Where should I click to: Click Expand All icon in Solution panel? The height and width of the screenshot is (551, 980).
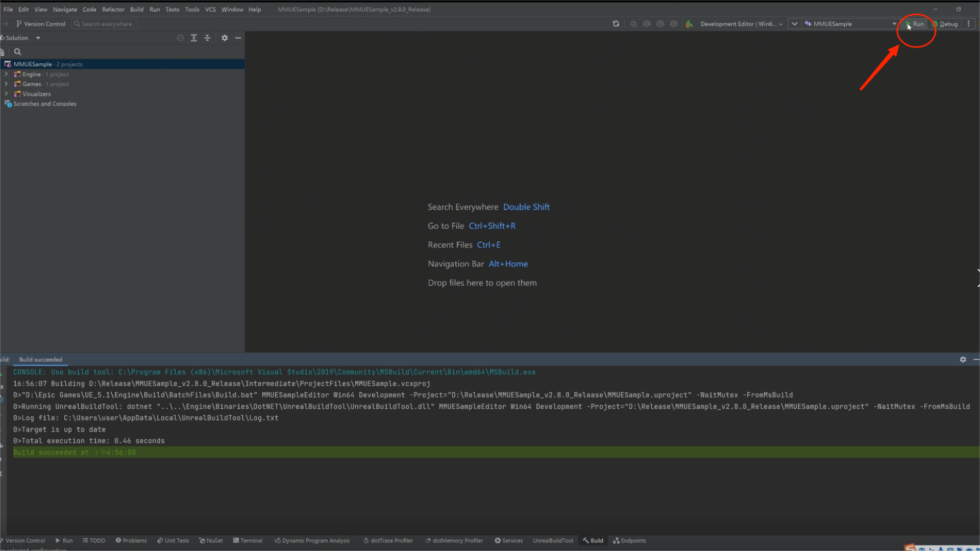pos(194,38)
